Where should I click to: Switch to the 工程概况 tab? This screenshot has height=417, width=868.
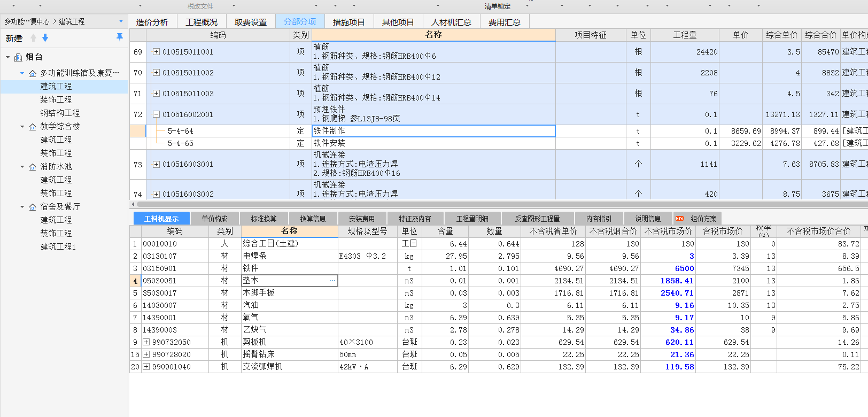[201, 22]
